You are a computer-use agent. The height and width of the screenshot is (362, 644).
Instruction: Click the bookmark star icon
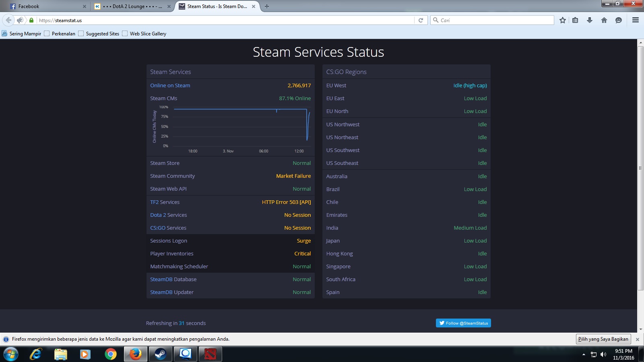tap(562, 20)
